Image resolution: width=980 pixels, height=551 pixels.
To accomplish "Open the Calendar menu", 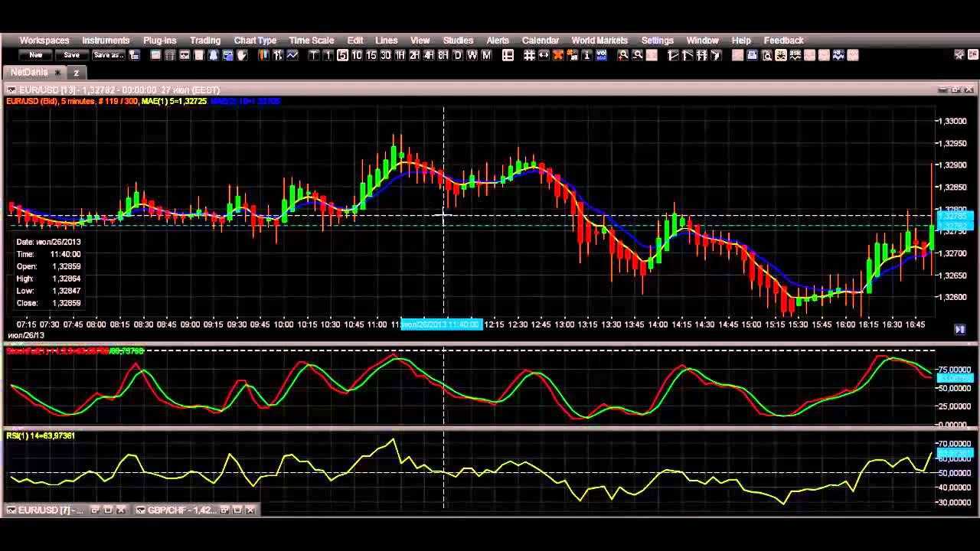I will point(541,41).
